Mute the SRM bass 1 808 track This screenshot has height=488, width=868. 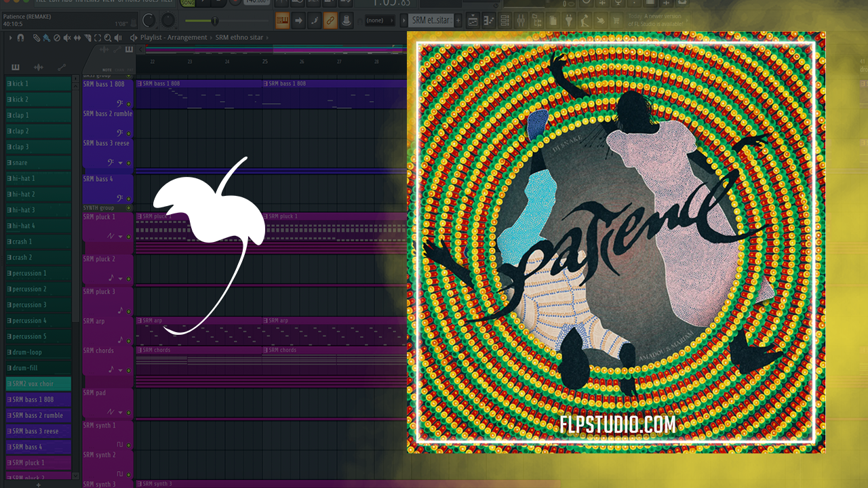[x=129, y=104]
